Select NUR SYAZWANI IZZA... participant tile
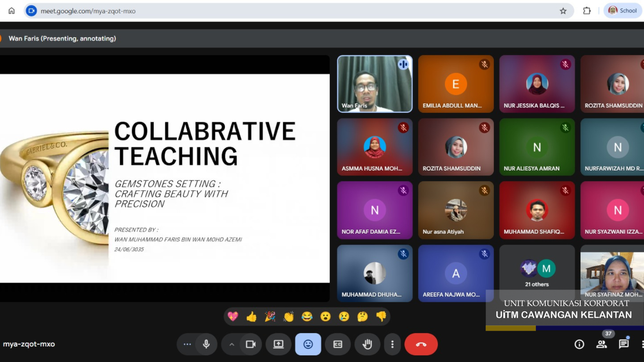 pyautogui.click(x=612, y=210)
